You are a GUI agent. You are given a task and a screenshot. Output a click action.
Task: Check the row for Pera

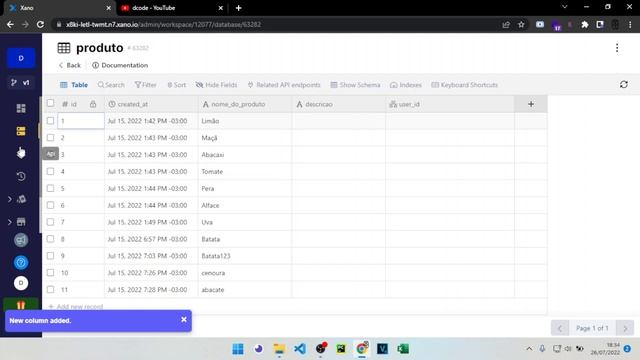click(50, 188)
